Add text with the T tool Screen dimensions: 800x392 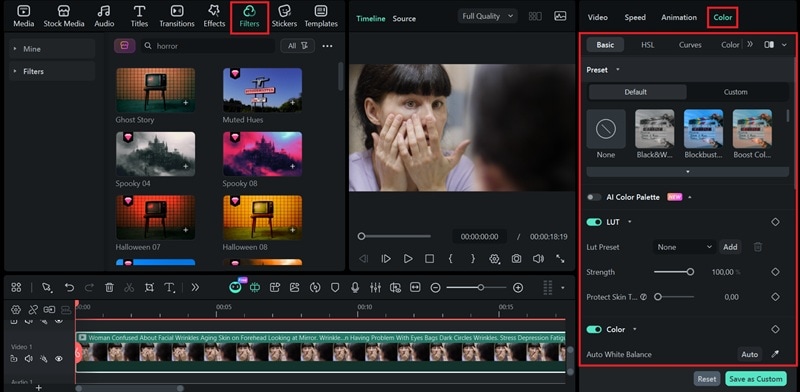[x=170, y=287]
